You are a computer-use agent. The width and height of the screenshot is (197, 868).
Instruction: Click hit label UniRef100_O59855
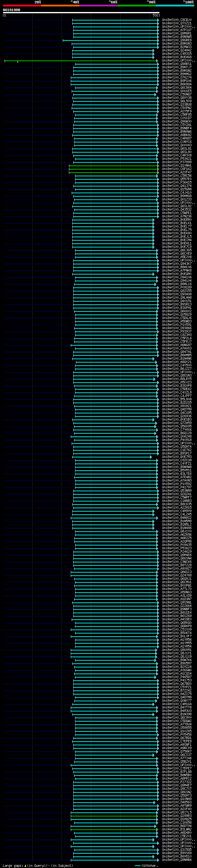point(176,728)
